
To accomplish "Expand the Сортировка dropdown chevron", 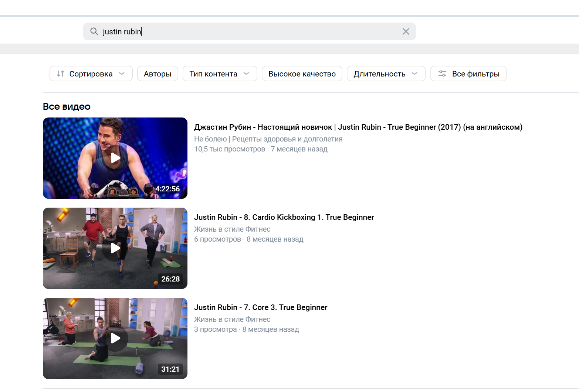I will (x=122, y=74).
